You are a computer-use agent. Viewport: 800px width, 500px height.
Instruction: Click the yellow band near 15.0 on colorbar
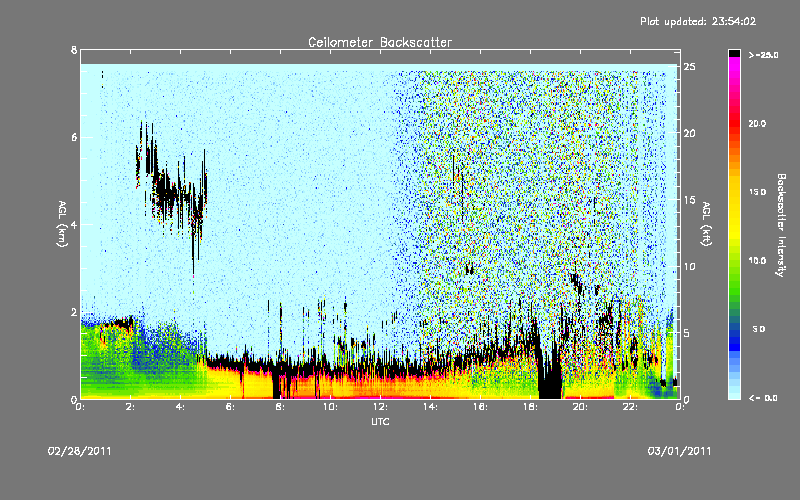[x=734, y=192]
